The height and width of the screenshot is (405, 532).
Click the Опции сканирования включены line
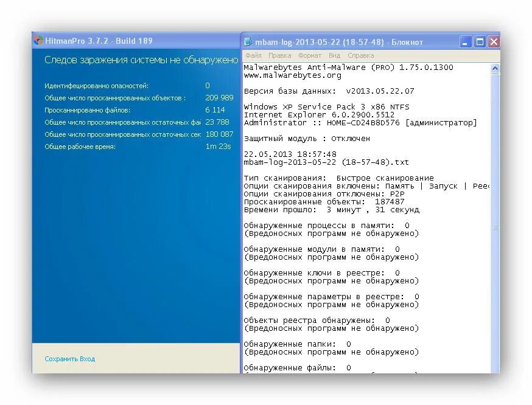pos(366,187)
